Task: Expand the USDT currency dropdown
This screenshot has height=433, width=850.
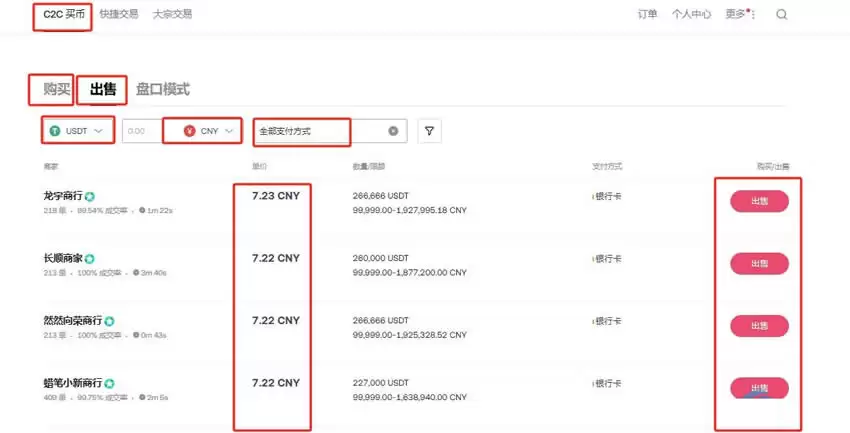Action: coord(98,131)
